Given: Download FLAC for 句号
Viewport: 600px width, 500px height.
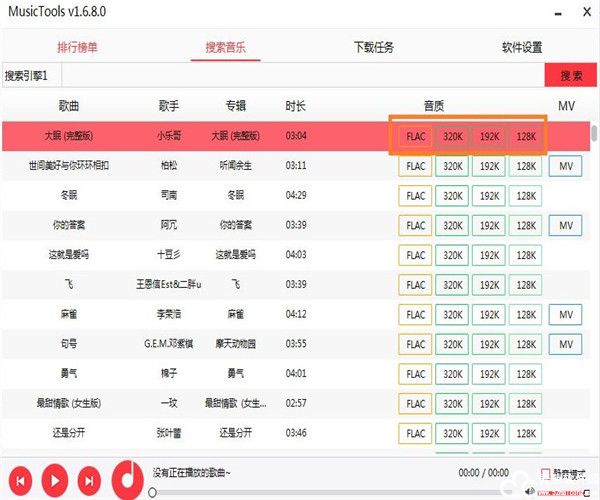Looking at the screenshot, I should (416, 344).
